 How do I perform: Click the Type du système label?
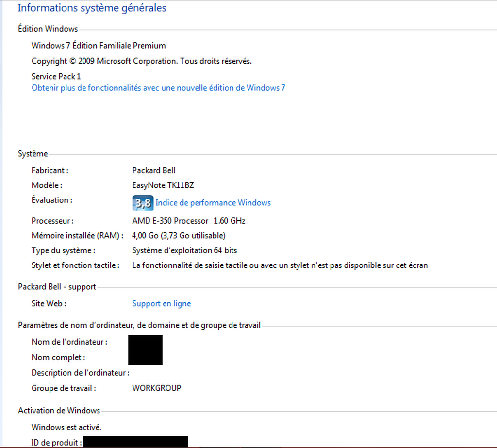click(x=64, y=250)
